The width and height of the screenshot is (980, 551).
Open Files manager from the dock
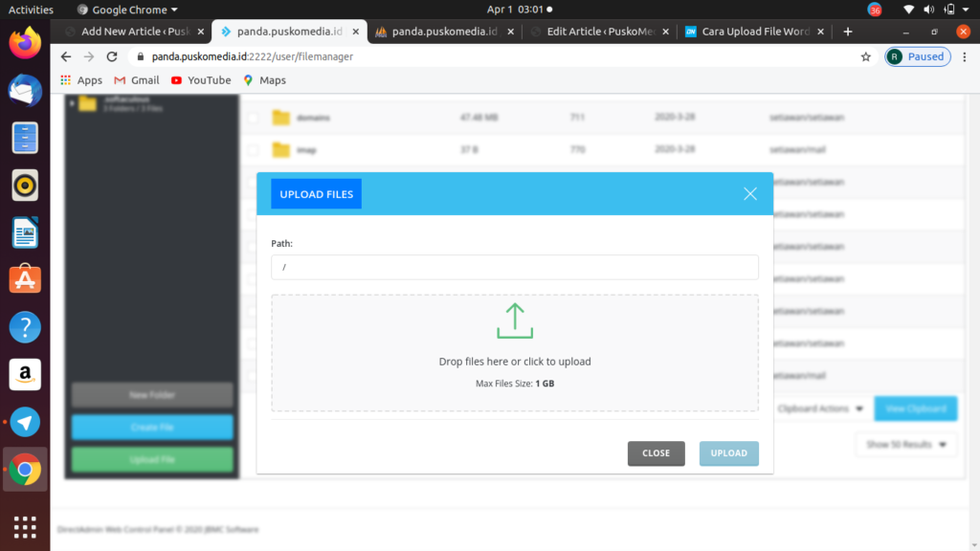(x=25, y=138)
